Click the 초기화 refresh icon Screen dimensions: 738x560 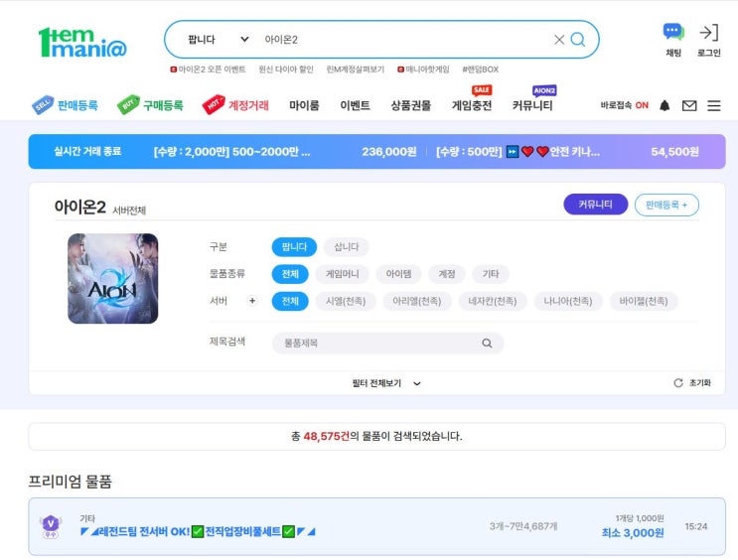pos(678,383)
